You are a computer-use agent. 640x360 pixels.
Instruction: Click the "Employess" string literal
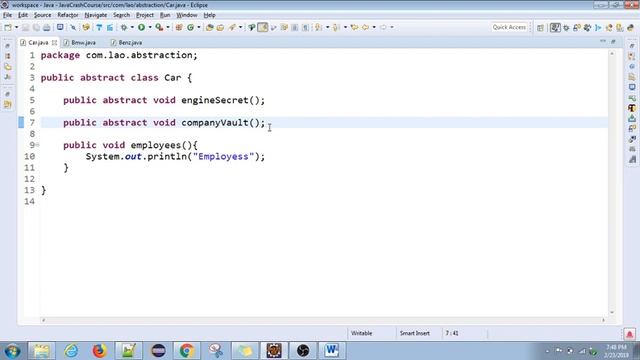(x=223, y=156)
